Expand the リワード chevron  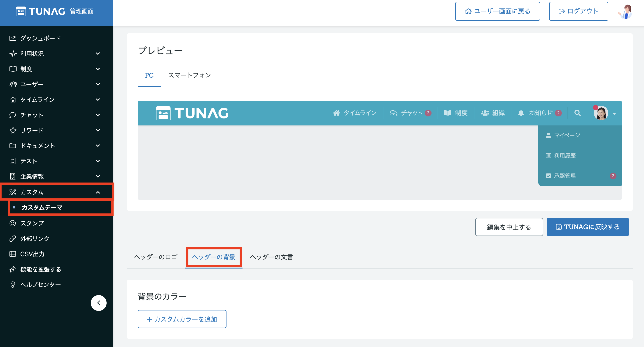(x=98, y=130)
